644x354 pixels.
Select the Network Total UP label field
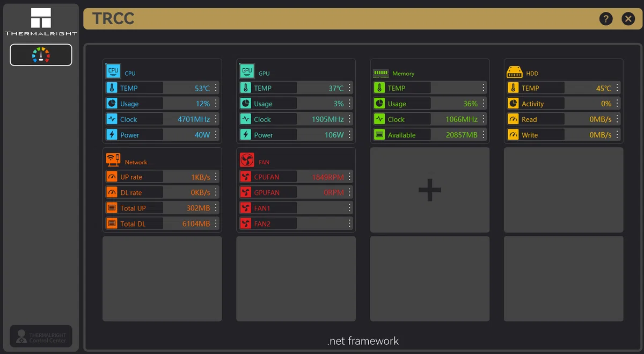141,207
